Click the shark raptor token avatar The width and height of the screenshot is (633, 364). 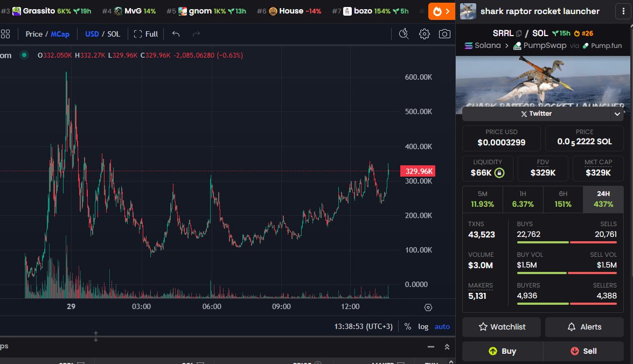point(468,11)
